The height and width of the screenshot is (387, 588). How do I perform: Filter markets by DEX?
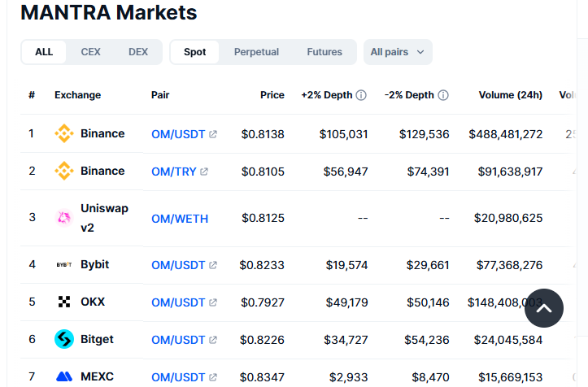138,52
